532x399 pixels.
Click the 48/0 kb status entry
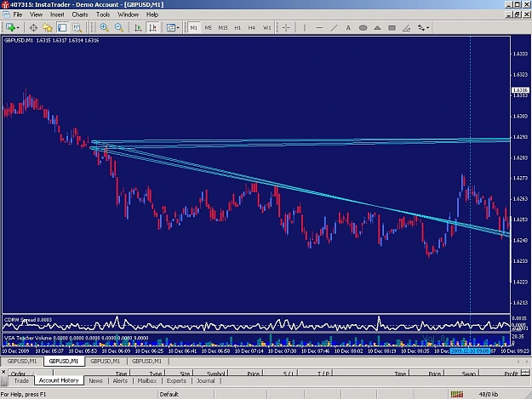[x=489, y=394]
